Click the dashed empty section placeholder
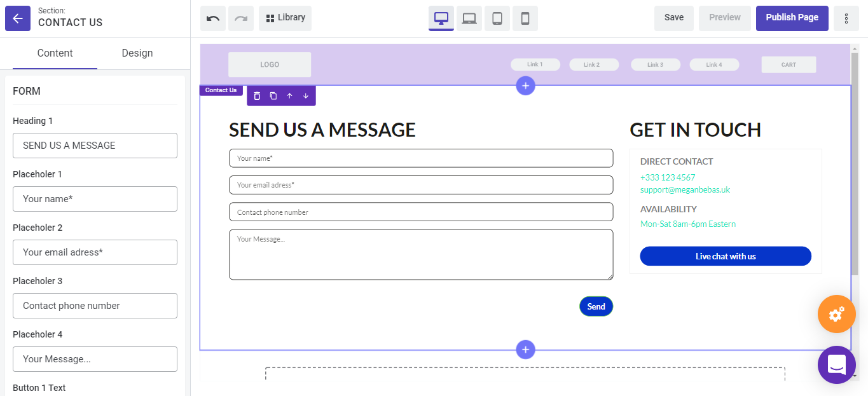Screen dimensions: 868x396 point(525,374)
